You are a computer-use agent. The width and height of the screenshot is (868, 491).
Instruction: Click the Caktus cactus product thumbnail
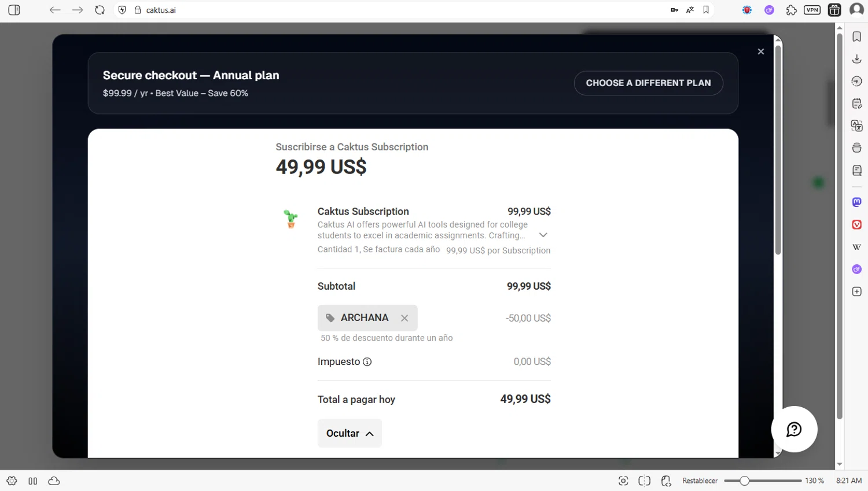click(x=291, y=219)
